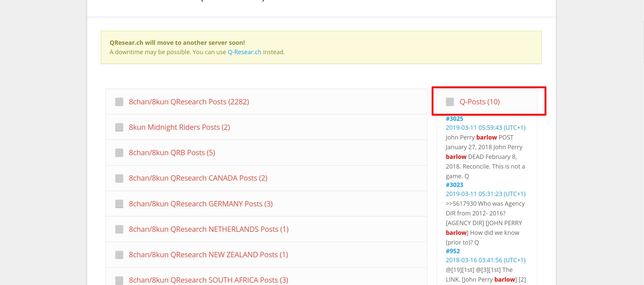Toggle checkbox for QResearch SOUTH AFRICA Posts
This screenshot has height=285, width=644.
pyautogui.click(x=119, y=280)
